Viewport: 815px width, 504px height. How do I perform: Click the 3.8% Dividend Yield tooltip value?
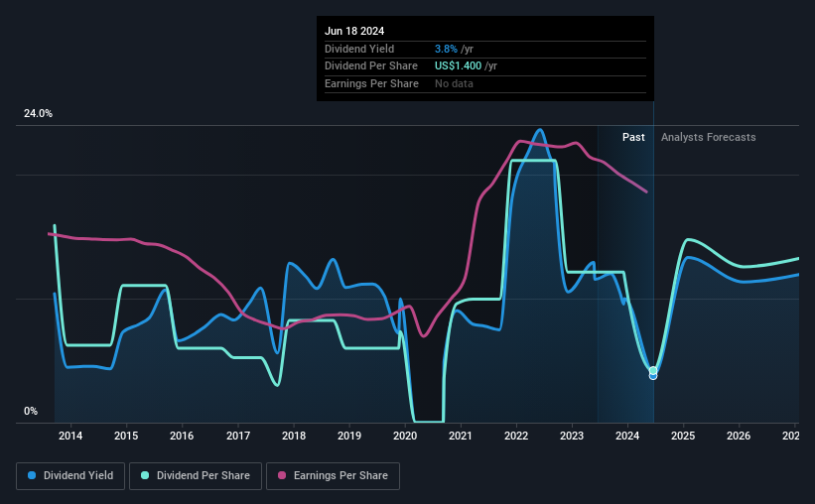pos(446,49)
